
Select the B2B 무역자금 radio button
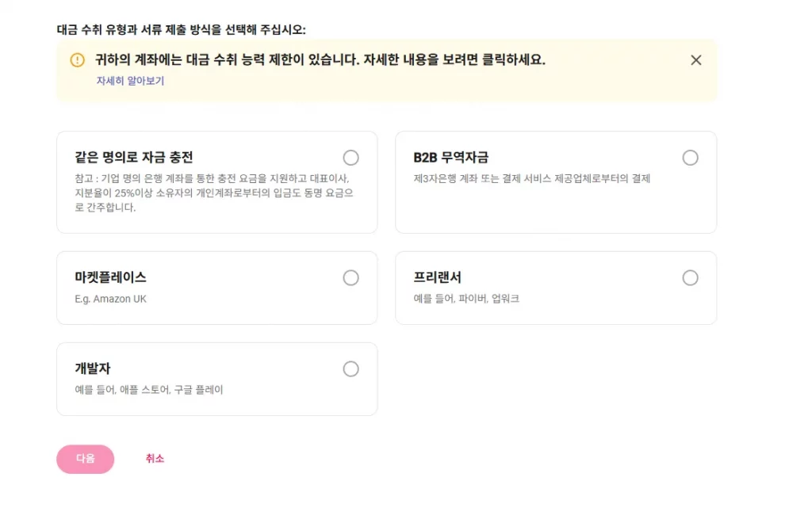pos(690,158)
